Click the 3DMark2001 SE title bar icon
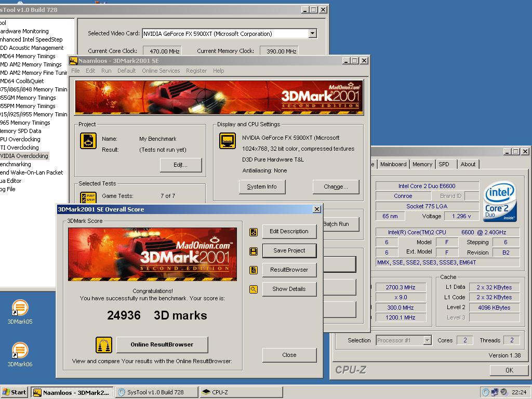 (x=74, y=61)
